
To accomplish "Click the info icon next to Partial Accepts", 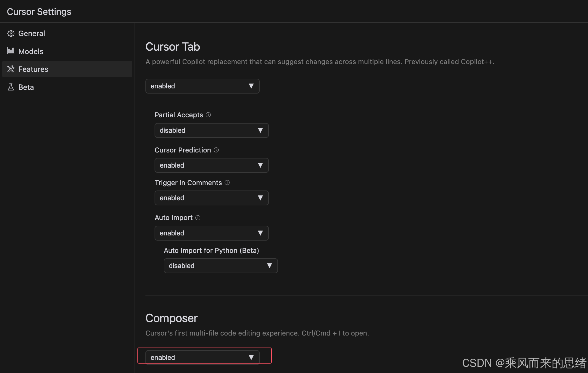I will pyautogui.click(x=208, y=115).
